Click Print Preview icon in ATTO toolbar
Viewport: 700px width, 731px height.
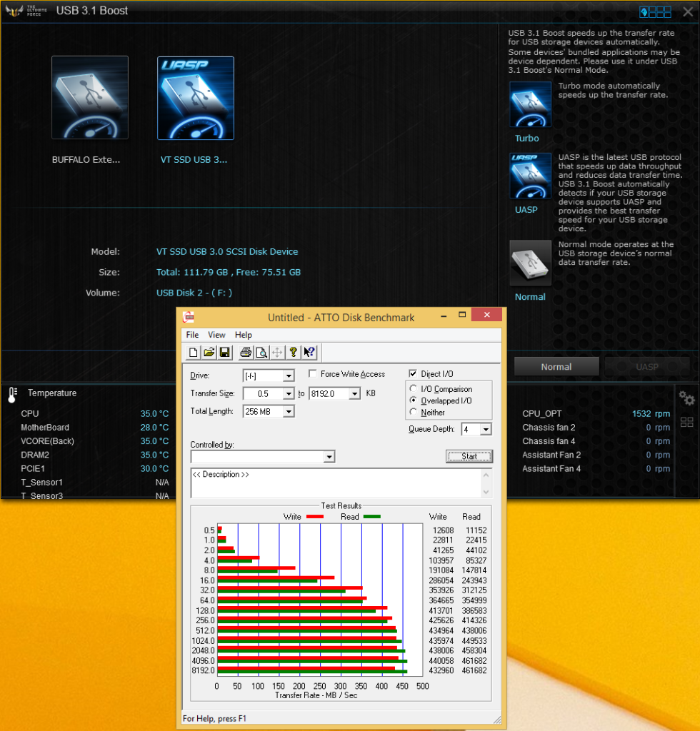261,353
